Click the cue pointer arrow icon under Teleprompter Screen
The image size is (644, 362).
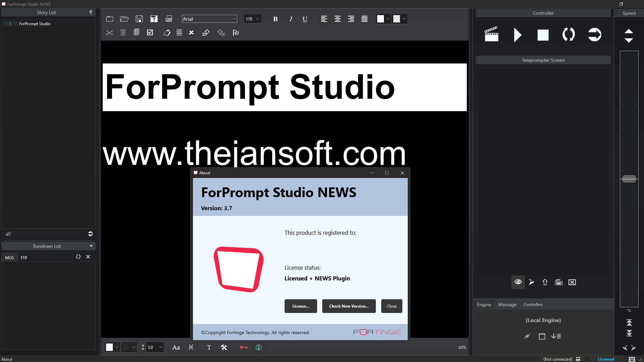(x=531, y=282)
